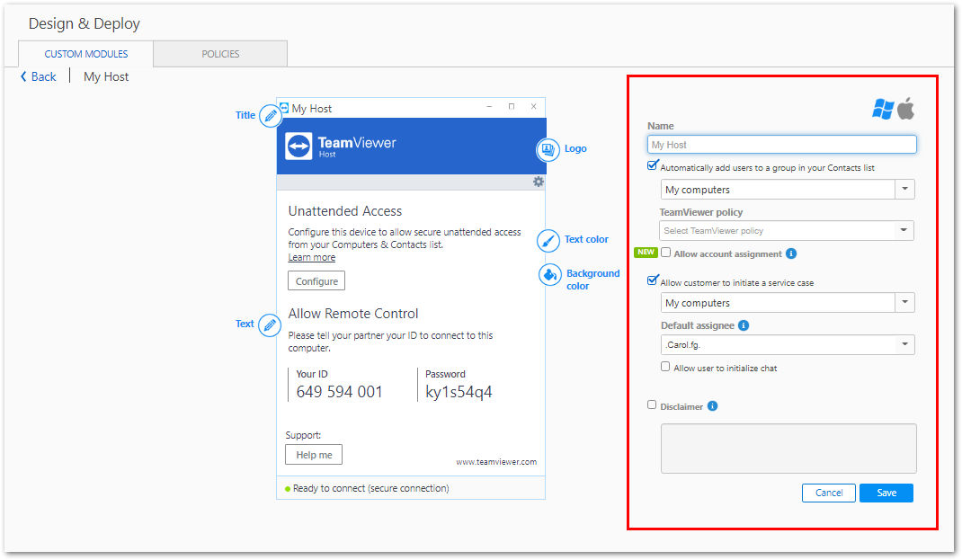
Task: Save the custom module
Action: coord(886,493)
